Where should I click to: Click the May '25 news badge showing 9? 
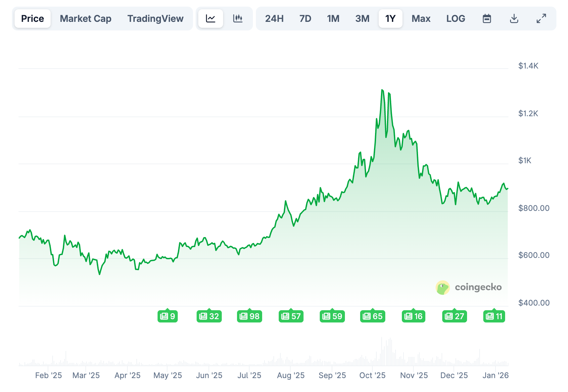pyautogui.click(x=167, y=316)
